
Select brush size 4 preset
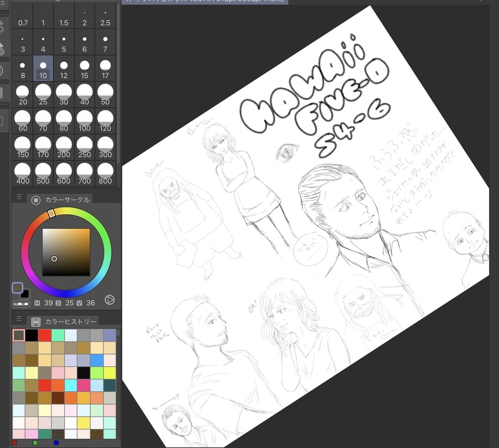43,42
